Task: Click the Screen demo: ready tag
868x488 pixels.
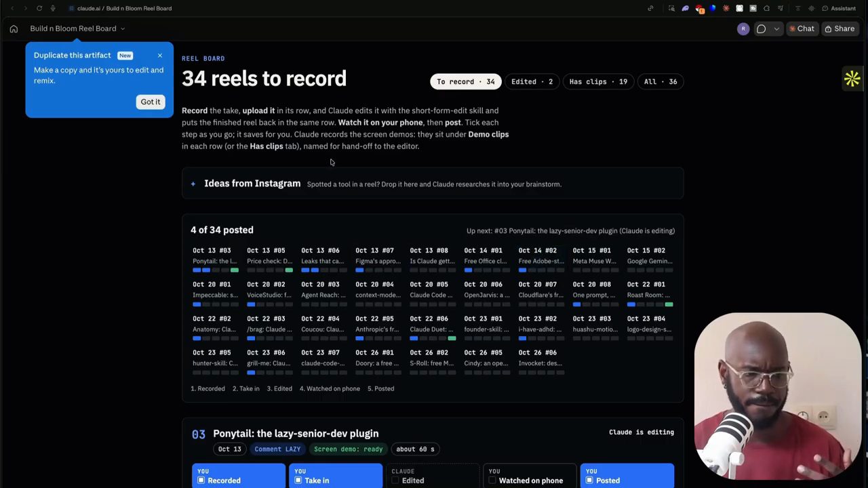Action: pyautogui.click(x=348, y=449)
